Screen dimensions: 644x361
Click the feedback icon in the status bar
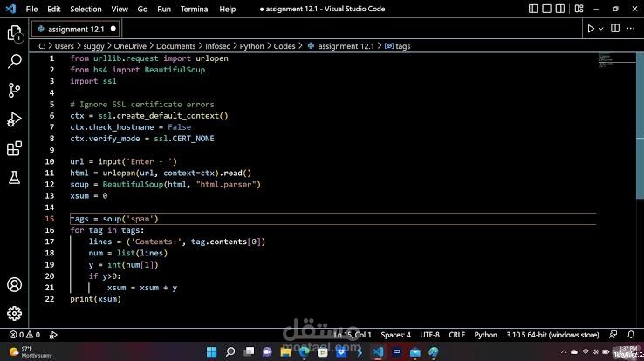click(613, 335)
